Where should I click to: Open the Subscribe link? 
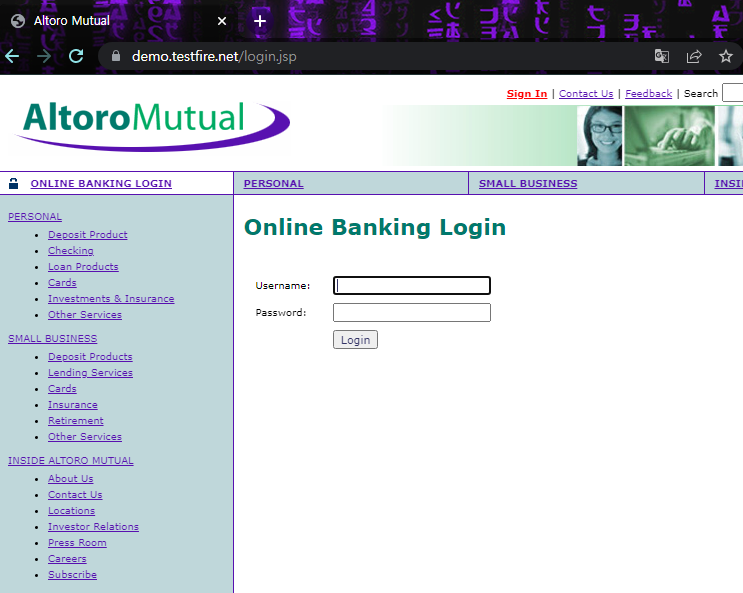coord(72,575)
